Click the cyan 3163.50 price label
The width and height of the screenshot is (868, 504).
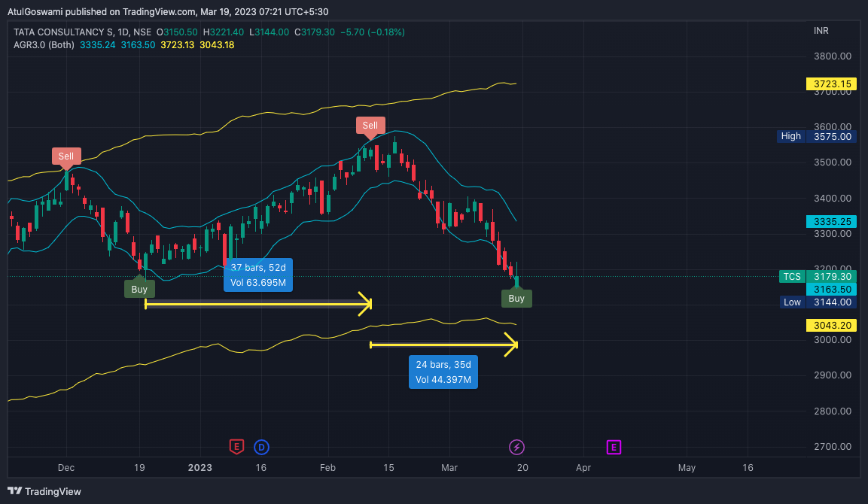click(x=831, y=290)
